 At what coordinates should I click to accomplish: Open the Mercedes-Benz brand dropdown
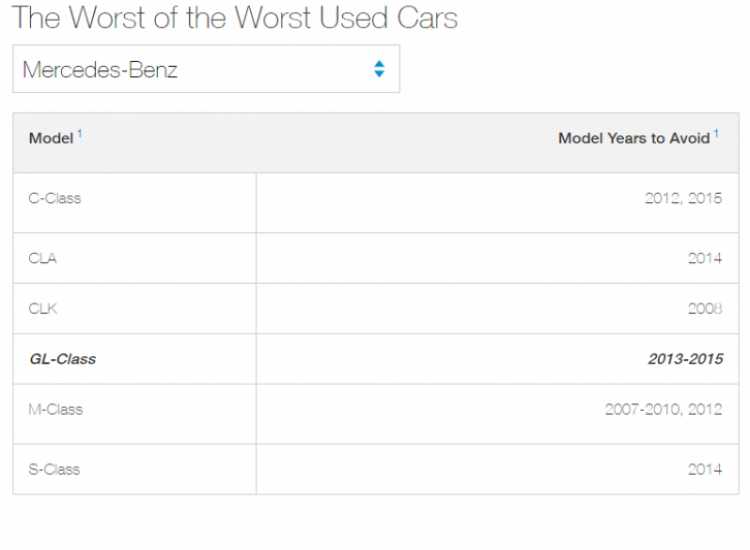[206, 69]
